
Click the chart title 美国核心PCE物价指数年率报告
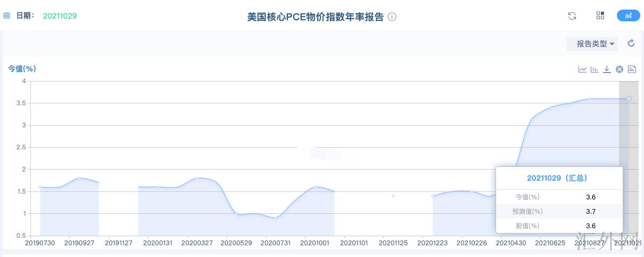pyautogui.click(x=315, y=17)
